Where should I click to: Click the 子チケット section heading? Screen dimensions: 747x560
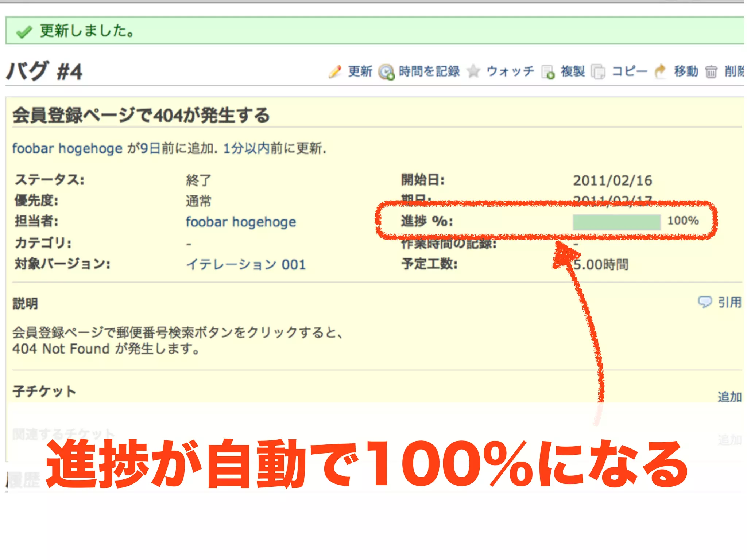click(x=44, y=392)
